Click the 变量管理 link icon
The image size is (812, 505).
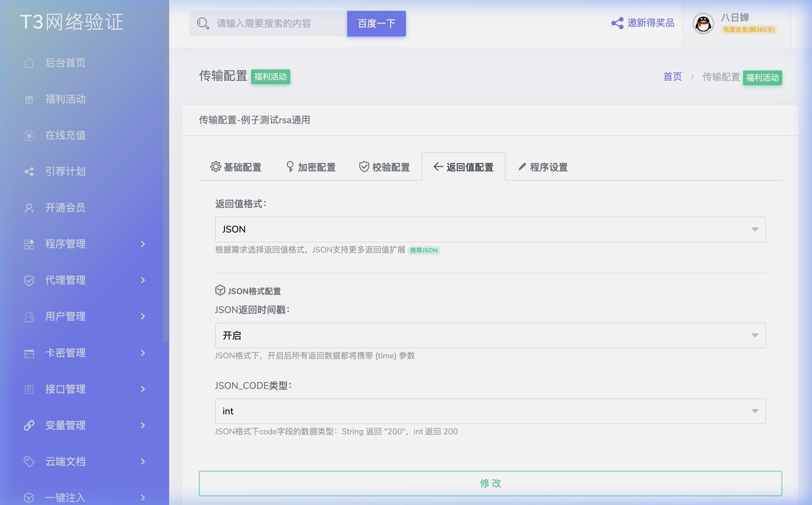pyautogui.click(x=29, y=425)
